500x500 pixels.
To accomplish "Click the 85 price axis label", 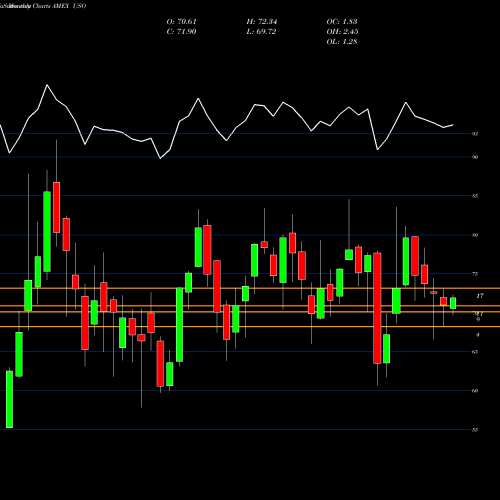I will click(x=475, y=196).
